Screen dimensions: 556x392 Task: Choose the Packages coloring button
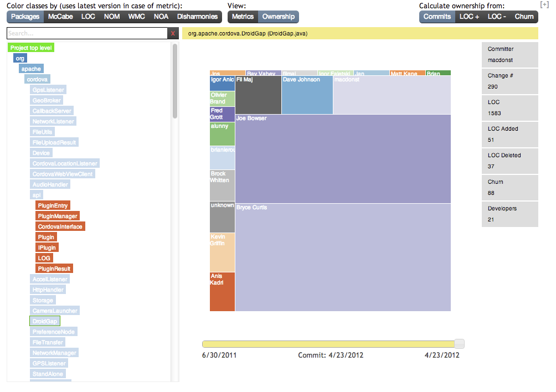click(x=25, y=17)
